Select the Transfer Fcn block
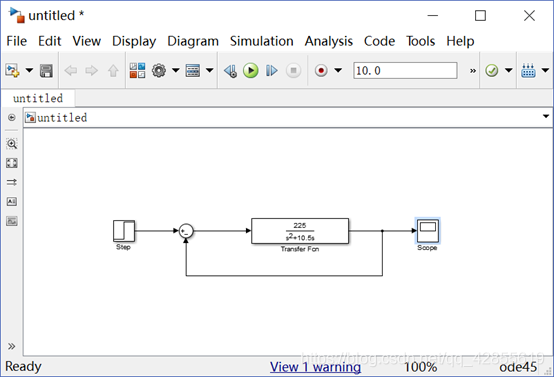Viewport: 554px width, 377px height. click(x=300, y=231)
